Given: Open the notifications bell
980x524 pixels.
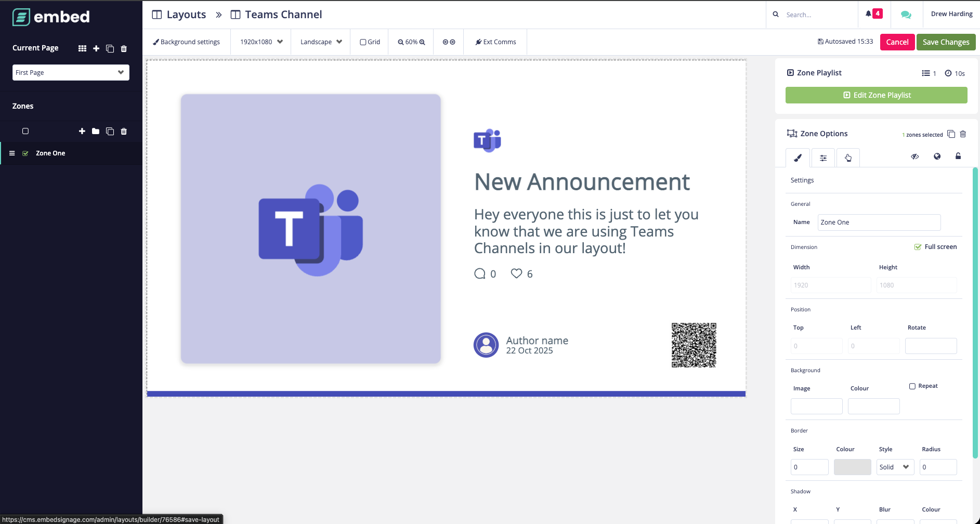Looking at the screenshot, I should click(x=873, y=14).
